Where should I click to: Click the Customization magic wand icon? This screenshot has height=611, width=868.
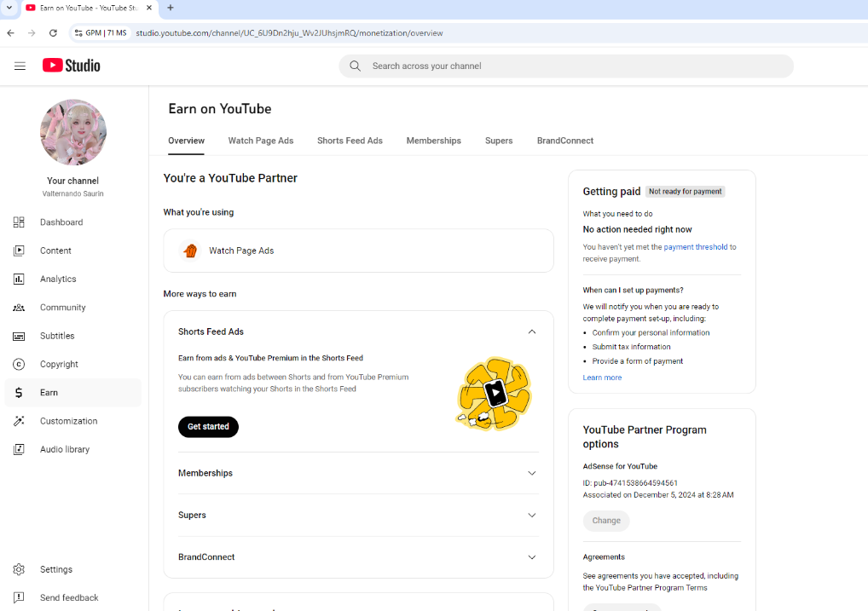(x=19, y=421)
